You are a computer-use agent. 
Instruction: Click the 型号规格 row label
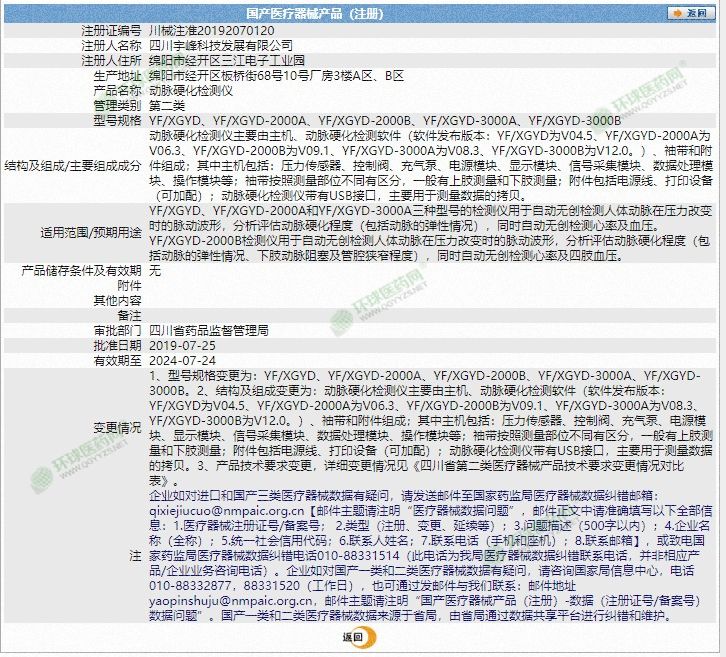coord(116,120)
